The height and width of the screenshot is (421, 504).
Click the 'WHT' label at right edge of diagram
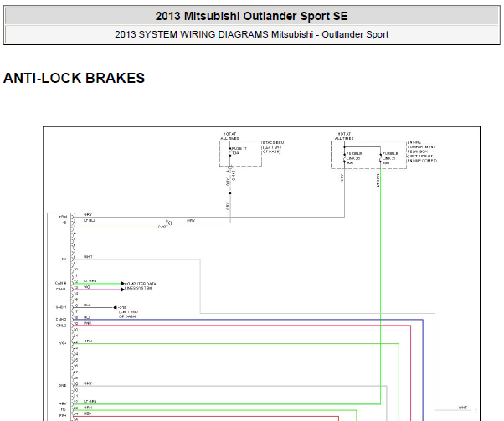click(462, 408)
